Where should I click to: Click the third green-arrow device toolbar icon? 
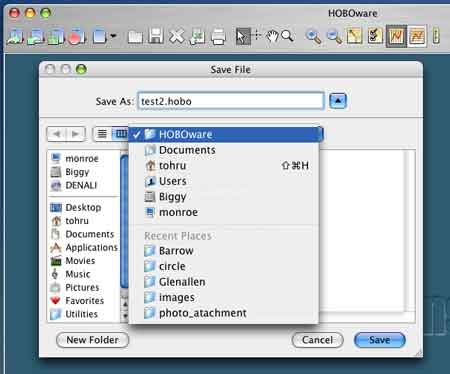click(x=56, y=36)
